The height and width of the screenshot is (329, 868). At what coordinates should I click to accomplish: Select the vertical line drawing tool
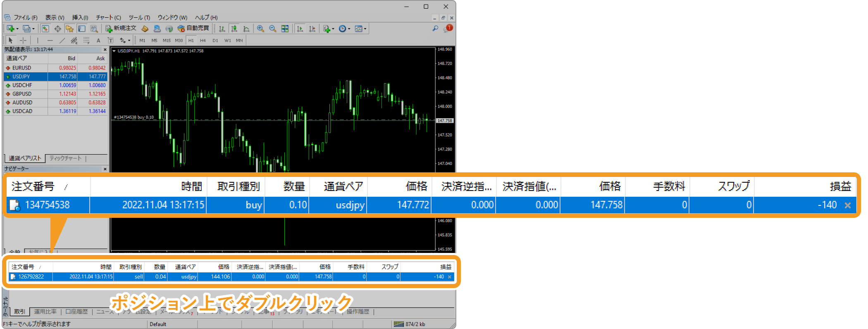click(x=38, y=40)
